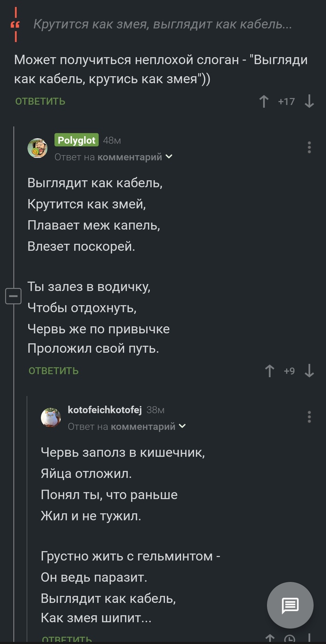The image size is (326, 644).
Task: Tap the 38м timestamp on kotofeichkotofej's comment
Action: pyautogui.click(x=156, y=410)
